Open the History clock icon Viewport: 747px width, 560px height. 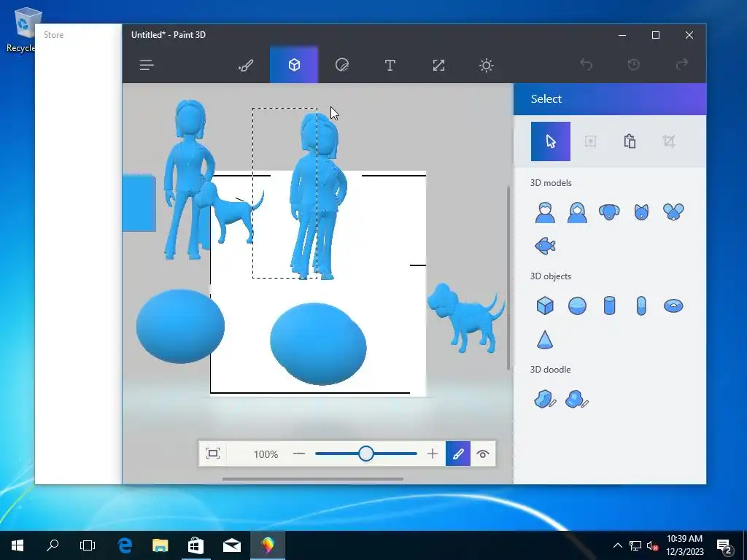634,64
